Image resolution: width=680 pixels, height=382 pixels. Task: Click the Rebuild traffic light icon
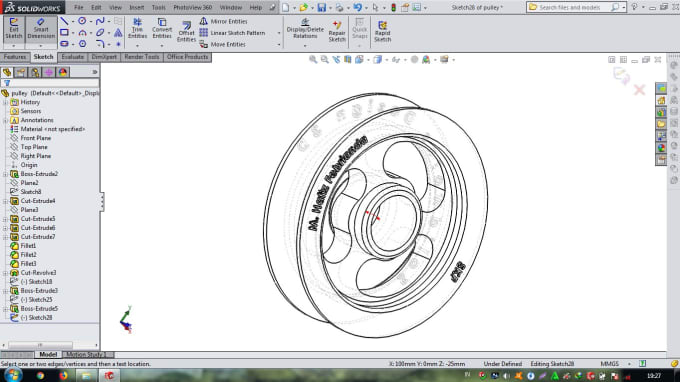click(393, 7)
